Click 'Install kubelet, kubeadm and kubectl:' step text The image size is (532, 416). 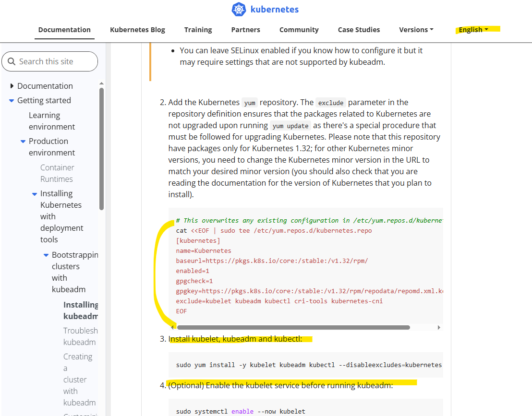(x=235, y=339)
